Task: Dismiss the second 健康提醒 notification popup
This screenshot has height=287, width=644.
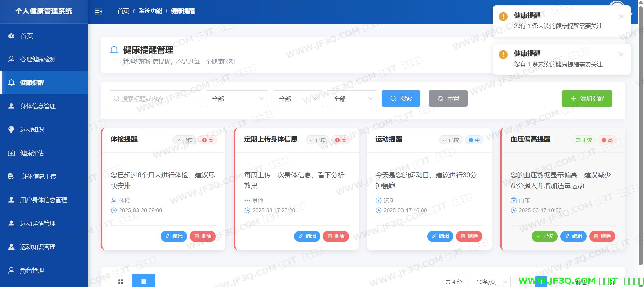Action: (621, 55)
